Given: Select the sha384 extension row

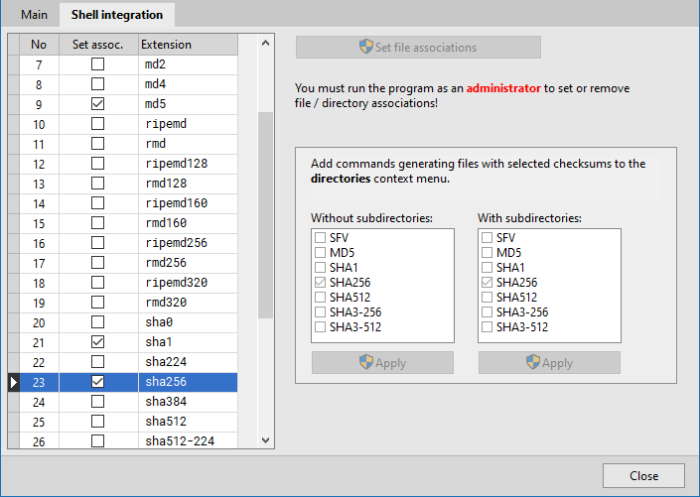Looking at the screenshot, I should pos(129,402).
